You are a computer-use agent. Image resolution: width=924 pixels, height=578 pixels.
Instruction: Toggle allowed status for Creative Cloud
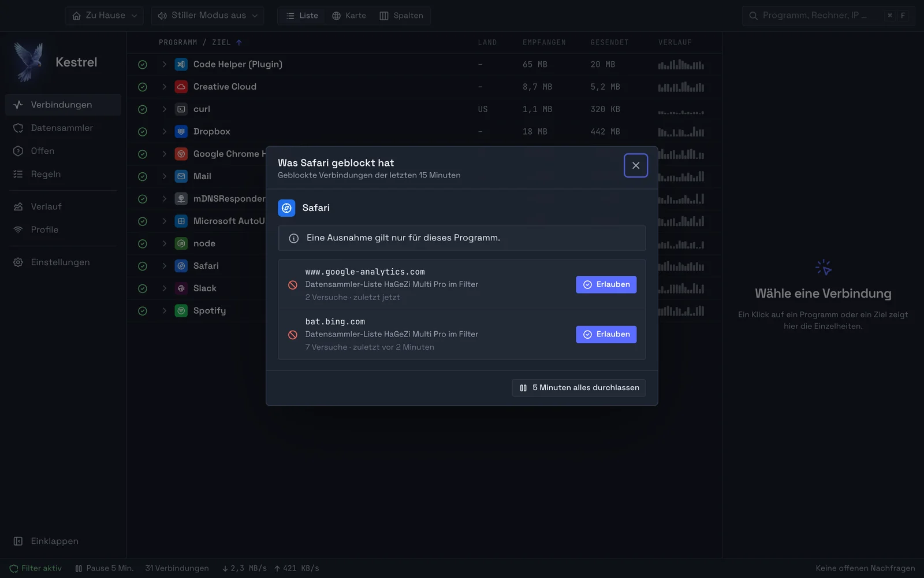143,87
